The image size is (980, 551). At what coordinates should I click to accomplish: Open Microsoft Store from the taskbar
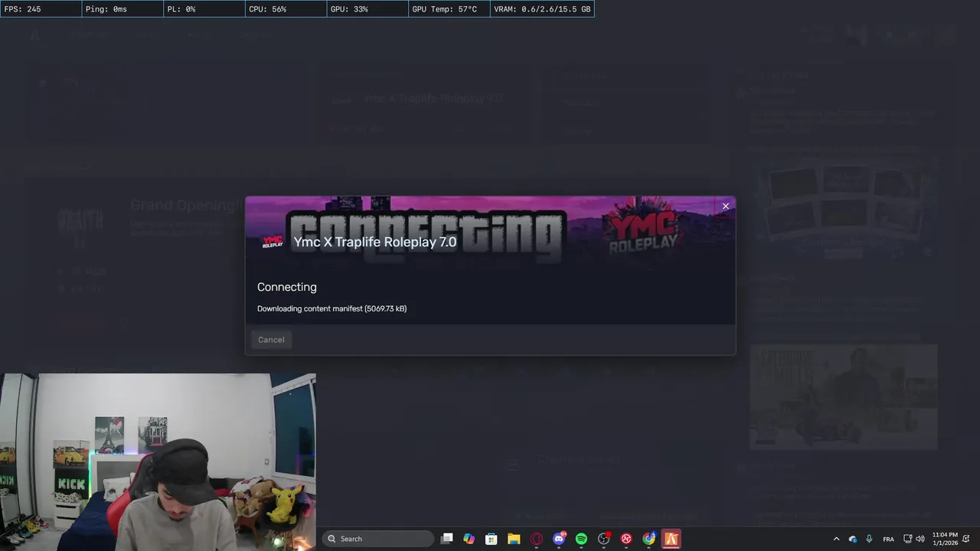tap(492, 539)
